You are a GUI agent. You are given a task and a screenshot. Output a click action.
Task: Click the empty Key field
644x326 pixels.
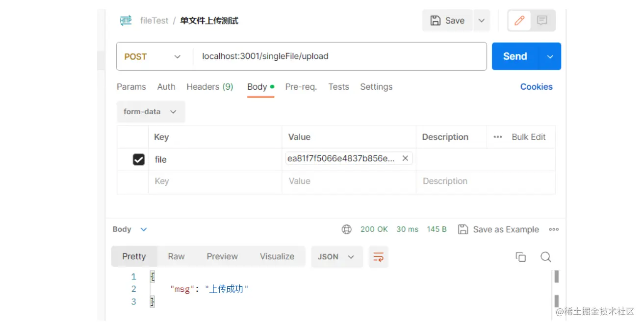215,181
